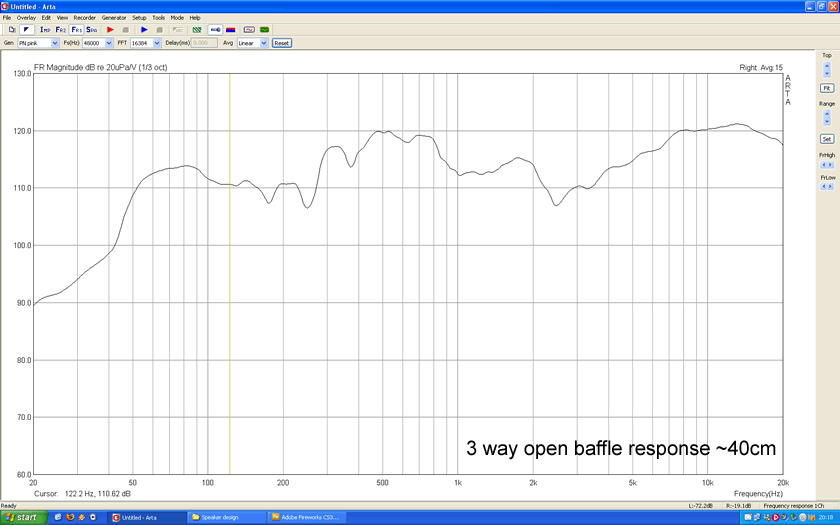Switch to FR2 dual-channel frequency response mode
Screen dimensions: 840x525
[x=61, y=30]
